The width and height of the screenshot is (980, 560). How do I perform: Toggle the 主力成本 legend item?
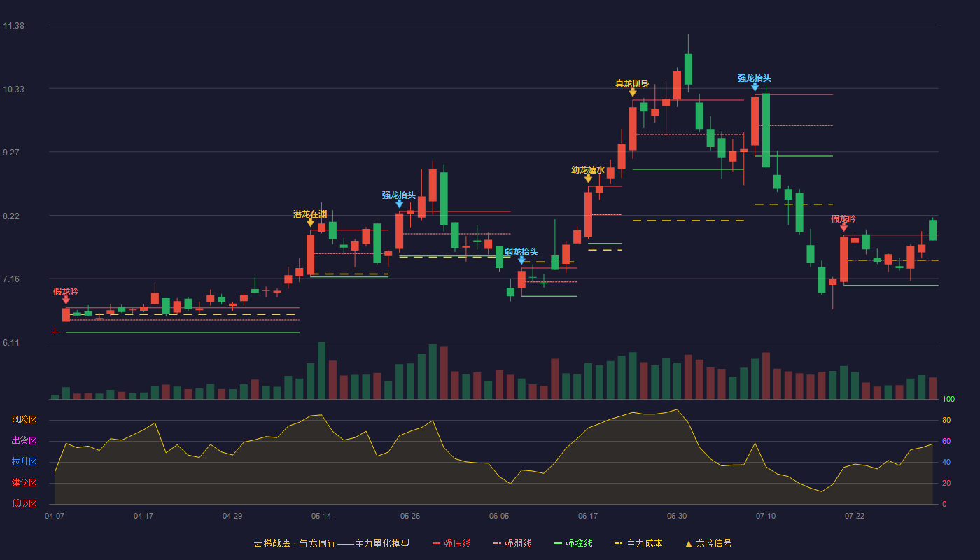pos(638,543)
